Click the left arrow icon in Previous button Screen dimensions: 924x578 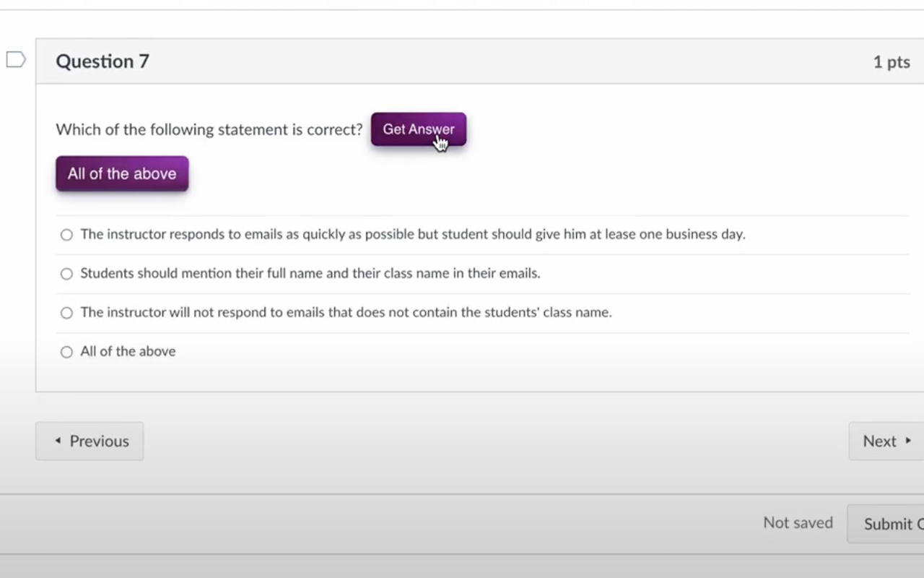tap(58, 441)
